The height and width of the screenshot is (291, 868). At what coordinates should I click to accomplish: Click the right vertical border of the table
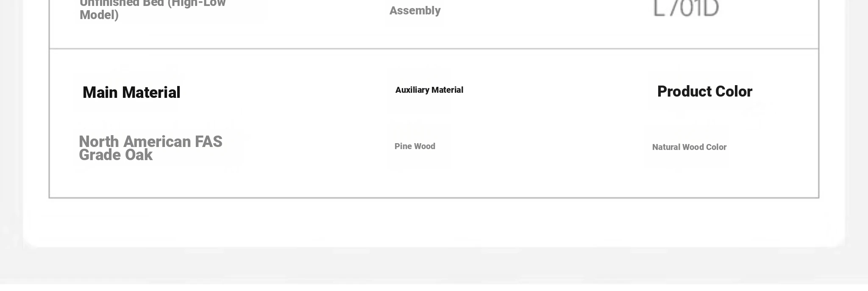coord(819,123)
